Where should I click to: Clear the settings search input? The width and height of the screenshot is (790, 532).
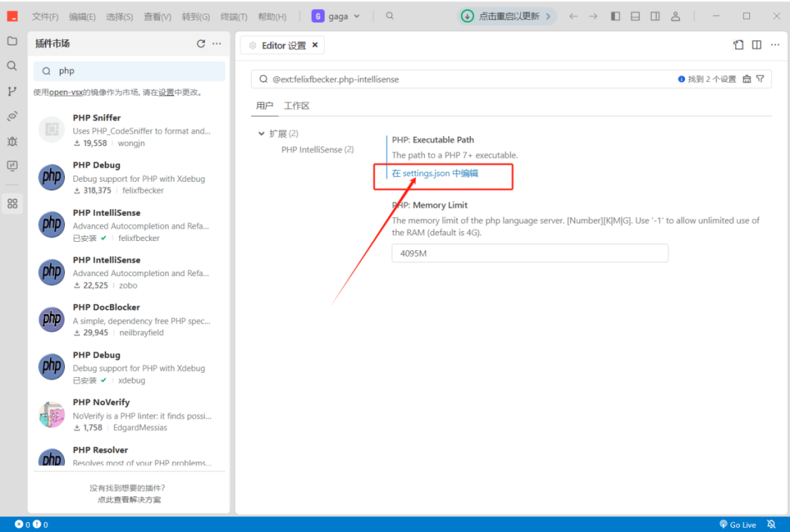click(746, 79)
